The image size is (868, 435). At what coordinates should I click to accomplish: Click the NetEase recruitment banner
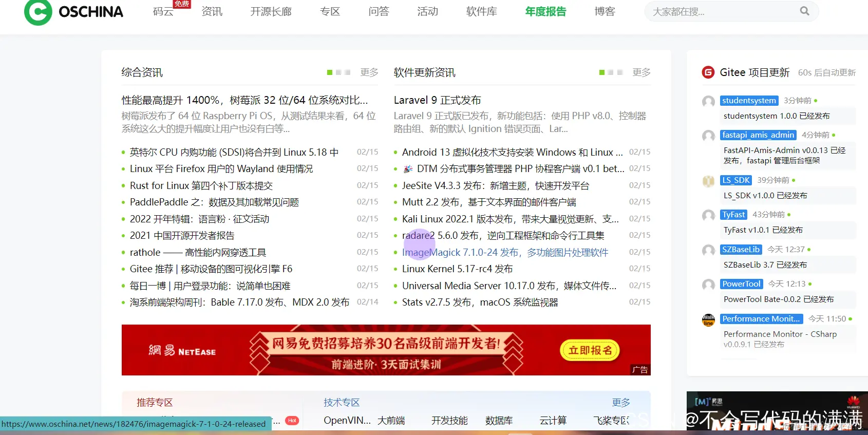pos(386,350)
